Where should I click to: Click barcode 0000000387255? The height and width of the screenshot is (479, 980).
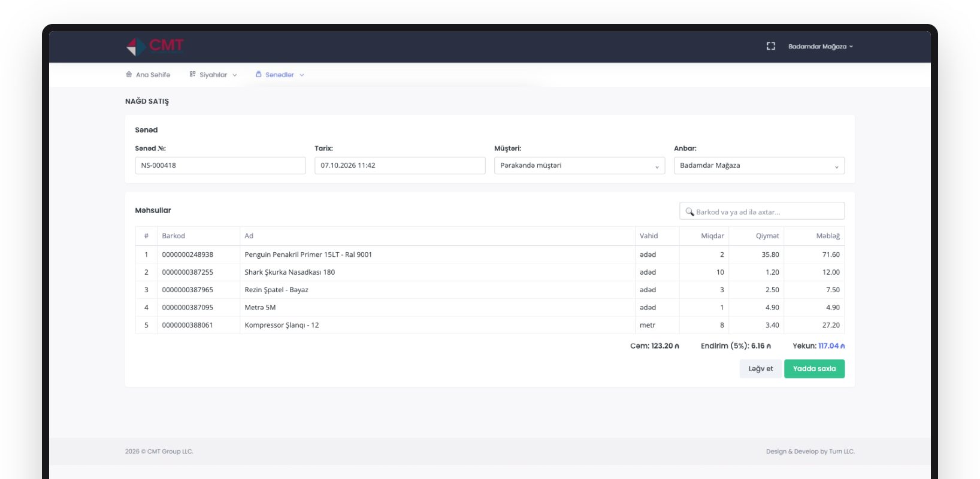pyautogui.click(x=187, y=272)
